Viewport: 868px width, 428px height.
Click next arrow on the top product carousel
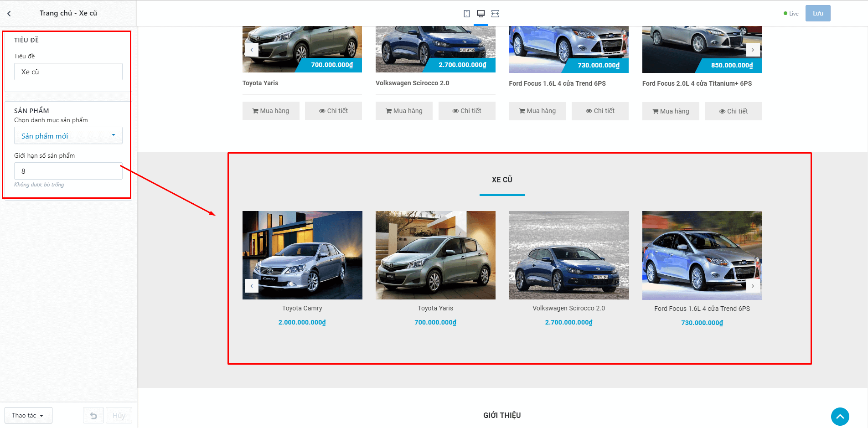click(x=753, y=50)
